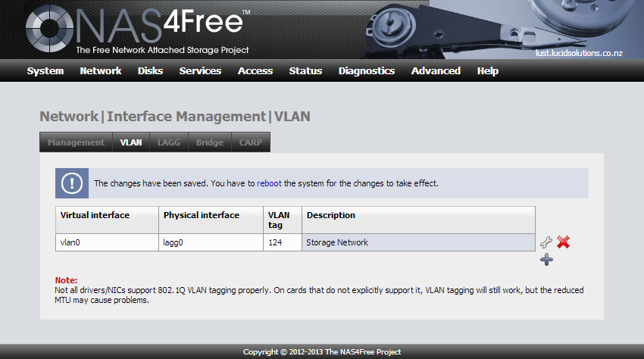The height and width of the screenshot is (359, 644).
Task: Switch to the Bridge tab
Action: coord(209,142)
